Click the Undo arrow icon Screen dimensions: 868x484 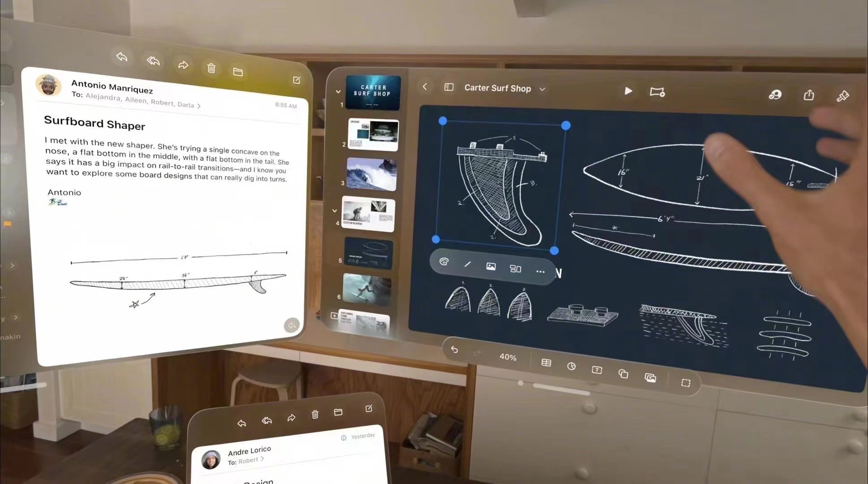453,350
